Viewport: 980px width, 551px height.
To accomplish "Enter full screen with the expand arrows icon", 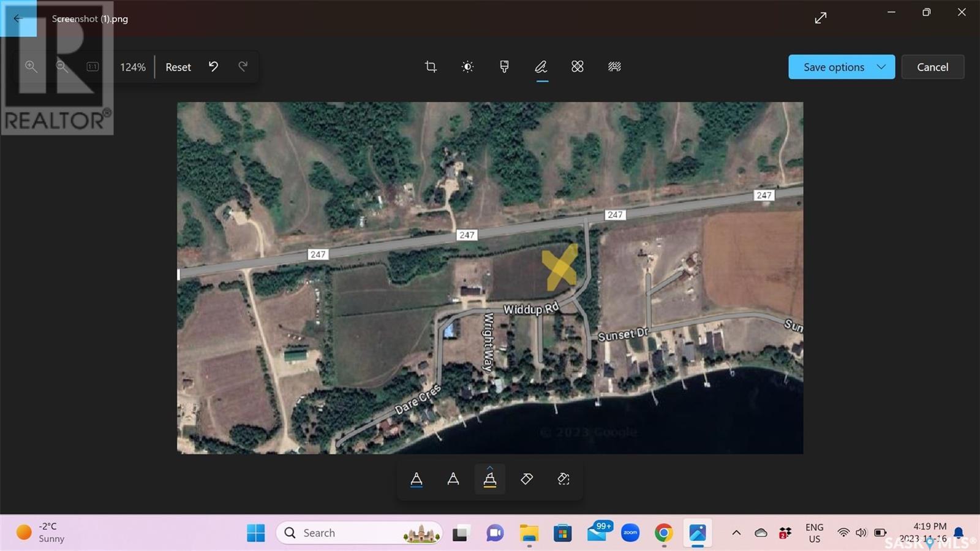I will (821, 18).
